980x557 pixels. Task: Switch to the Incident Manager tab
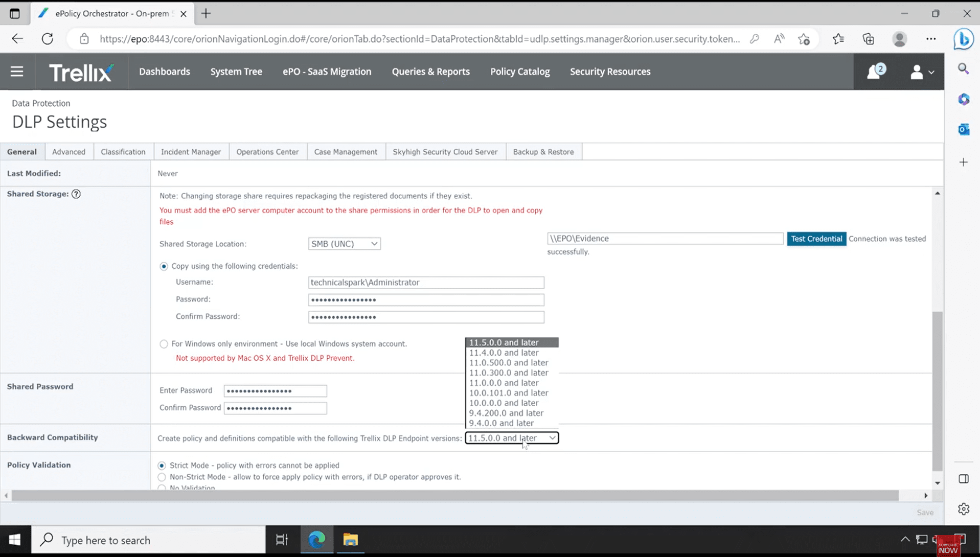click(191, 151)
